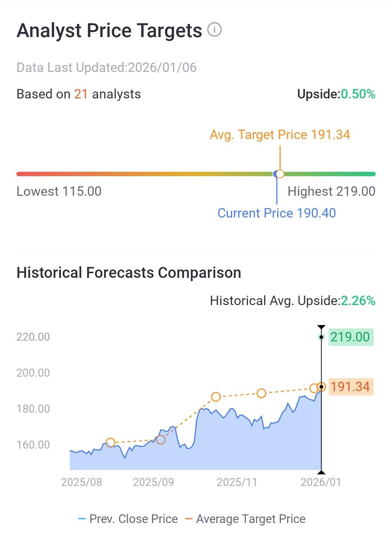Click the Upside 0.50% value
The width and height of the screenshot is (392, 543).
[358, 94]
